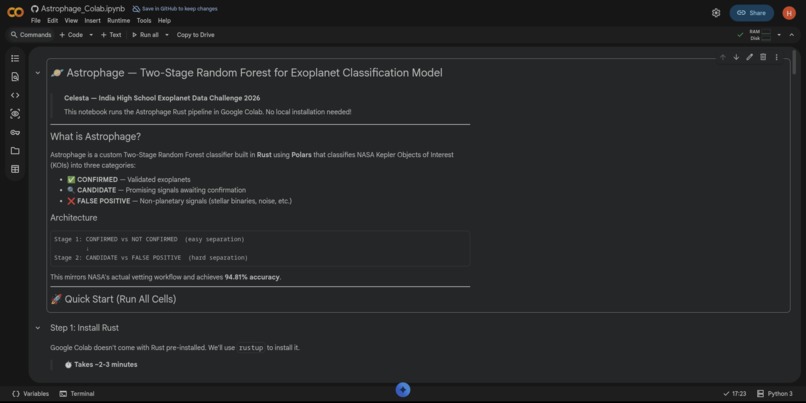
Task: Open the Runtime menu
Action: [x=118, y=21]
